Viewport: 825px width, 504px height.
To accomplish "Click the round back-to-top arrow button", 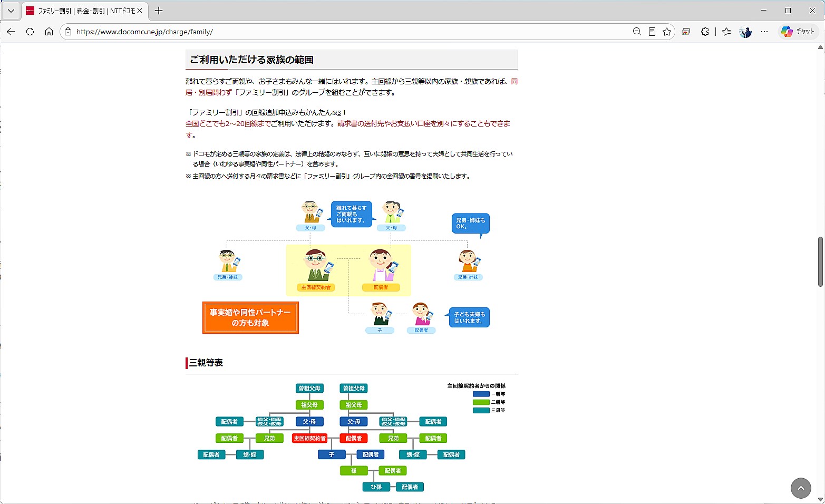I will [x=801, y=488].
